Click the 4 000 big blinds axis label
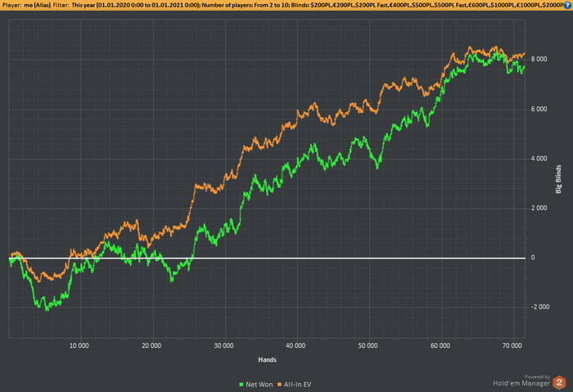The height and width of the screenshot is (392, 573). point(539,159)
